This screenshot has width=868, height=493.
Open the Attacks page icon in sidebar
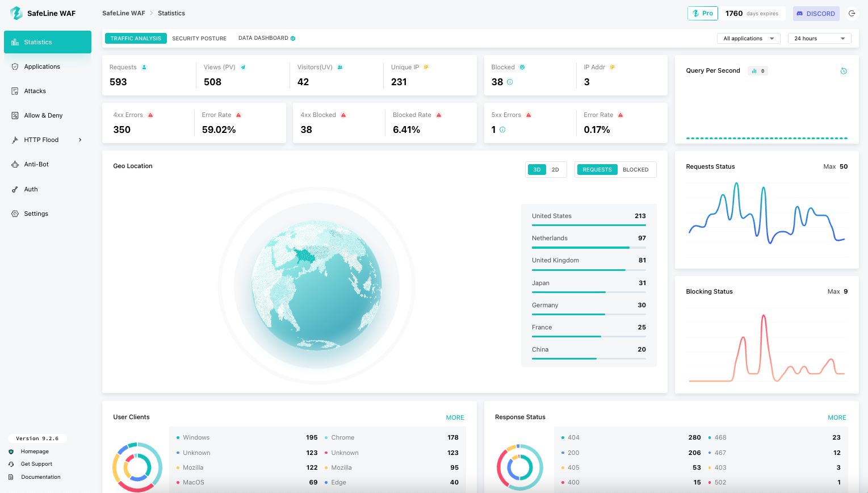[x=15, y=91]
